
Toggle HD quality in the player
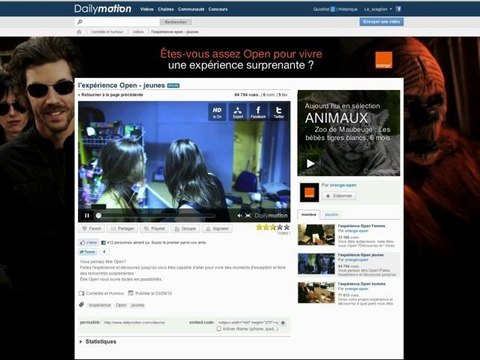click(217, 112)
